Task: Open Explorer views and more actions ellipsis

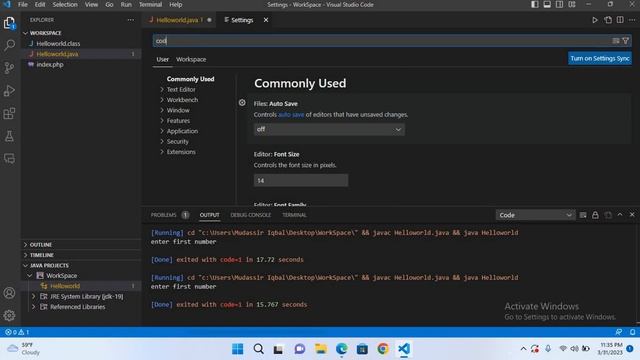Action: [131, 20]
